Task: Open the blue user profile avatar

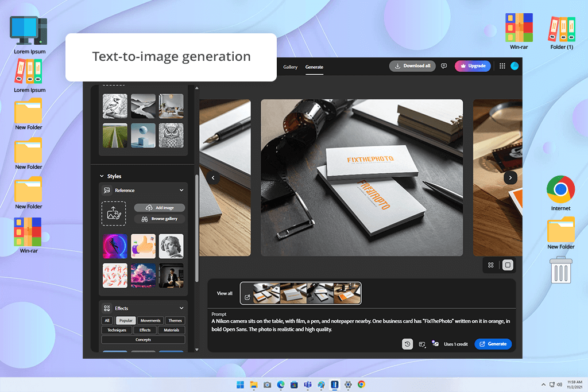Action: 514,66
